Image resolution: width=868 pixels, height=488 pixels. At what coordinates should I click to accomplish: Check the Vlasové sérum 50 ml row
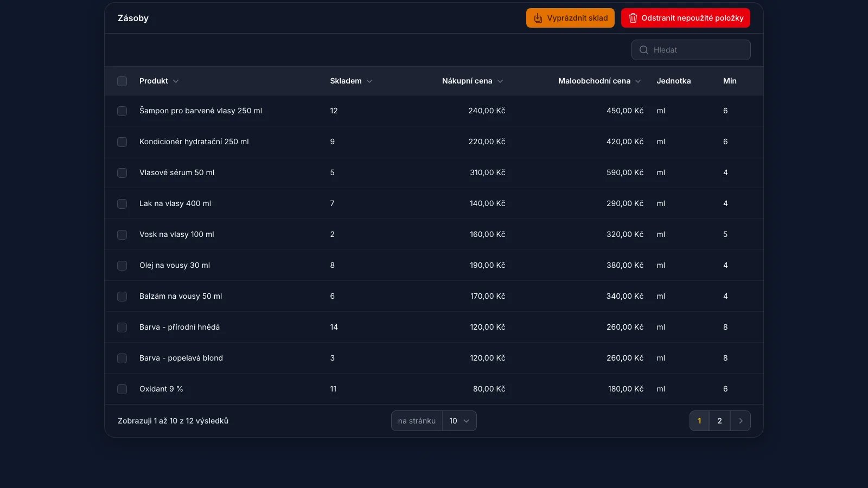point(122,173)
